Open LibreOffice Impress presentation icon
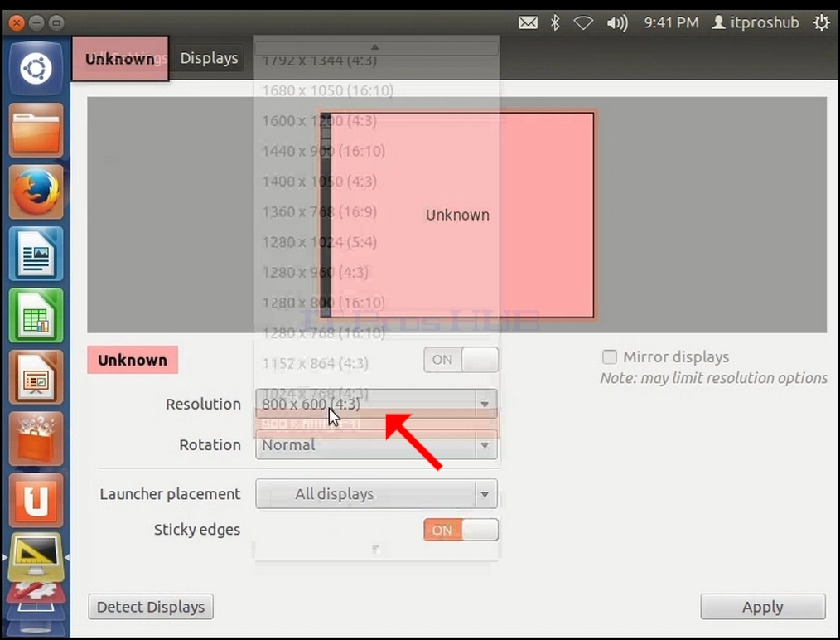The image size is (840, 640). 36,377
